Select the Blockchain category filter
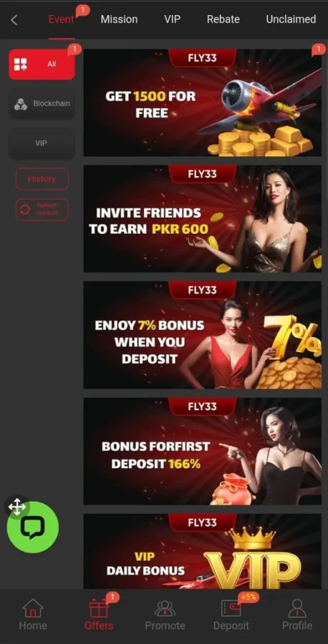The width and height of the screenshot is (328, 644). (42, 104)
